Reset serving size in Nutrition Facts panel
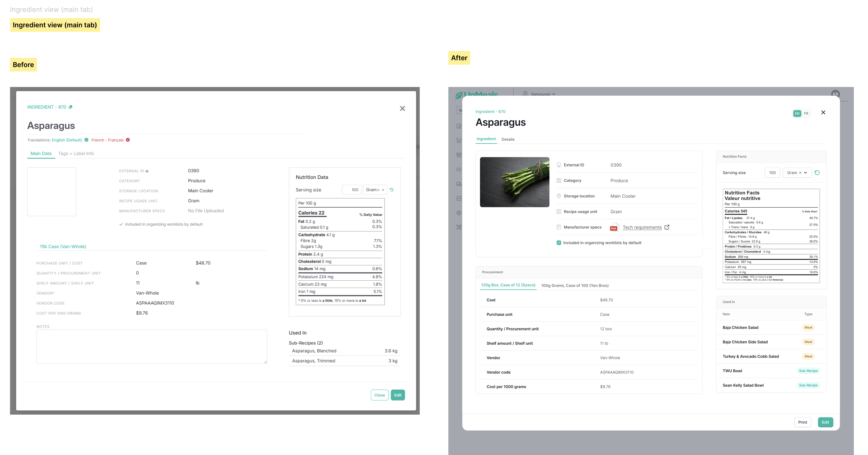Viewport: 868px width, 455px height. 817,173
